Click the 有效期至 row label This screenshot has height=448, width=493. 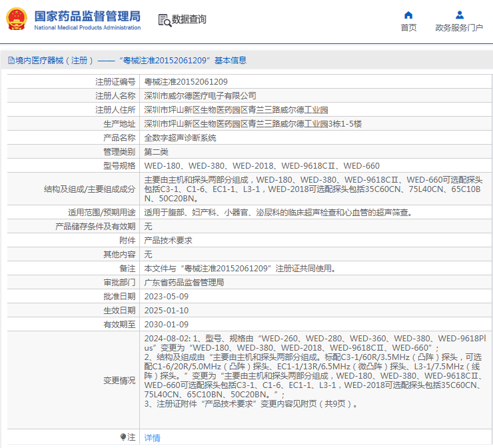(119, 325)
